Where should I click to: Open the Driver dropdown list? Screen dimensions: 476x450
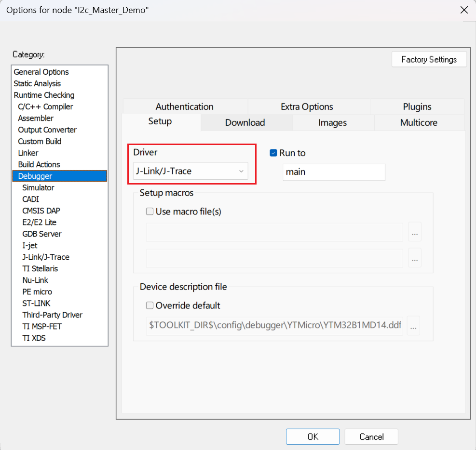190,171
